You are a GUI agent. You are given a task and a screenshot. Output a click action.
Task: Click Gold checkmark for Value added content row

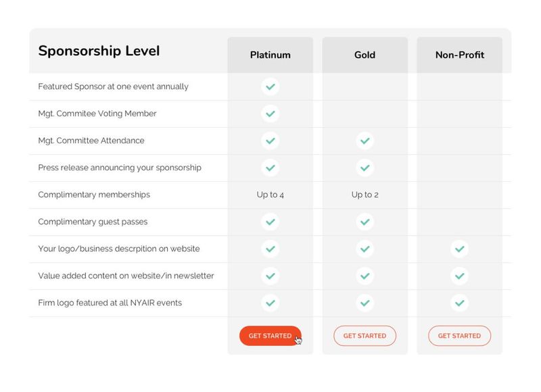click(364, 276)
